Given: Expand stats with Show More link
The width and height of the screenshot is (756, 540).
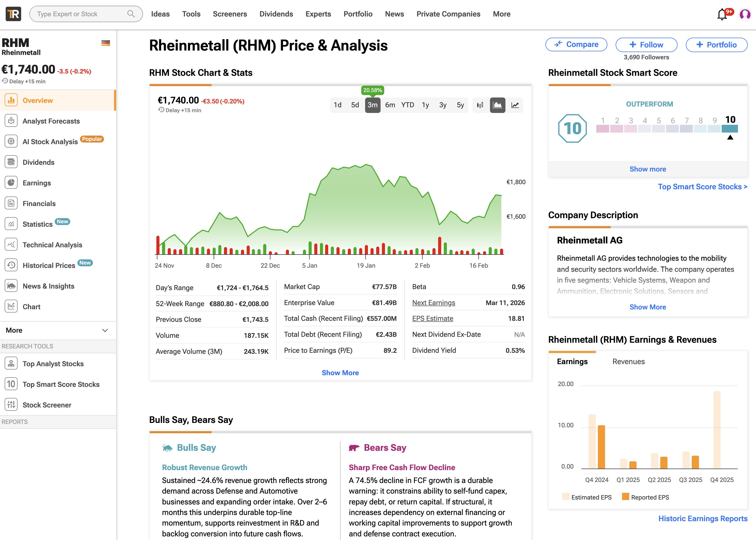Looking at the screenshot, I should [340, 373].
